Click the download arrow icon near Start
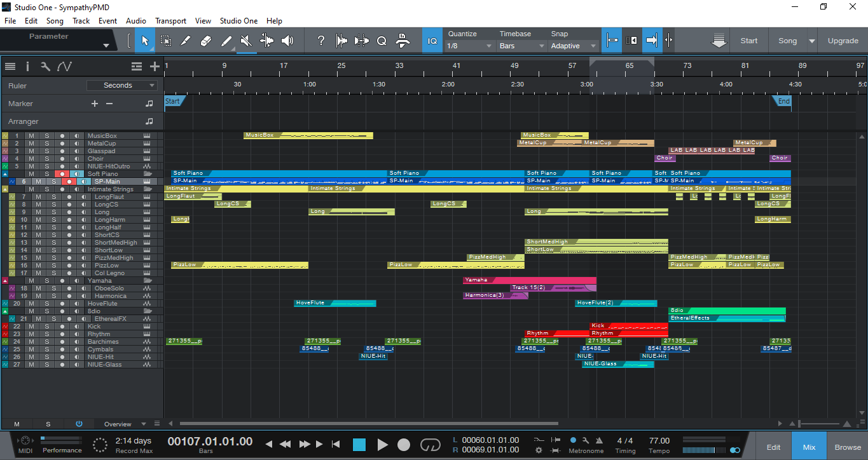This screenshot has width=868, height=460. (719, 41)
